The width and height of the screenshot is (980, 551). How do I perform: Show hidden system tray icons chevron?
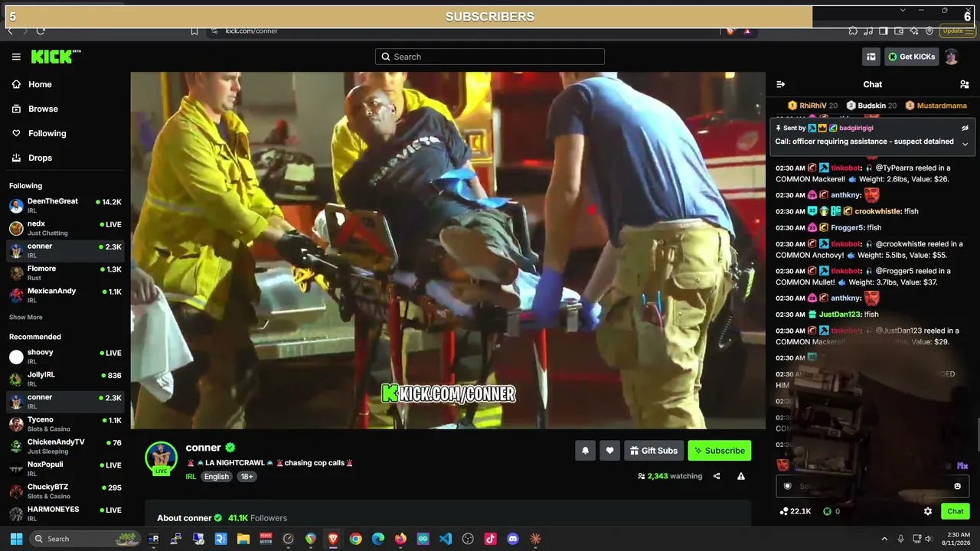click(x=884, y=539)
